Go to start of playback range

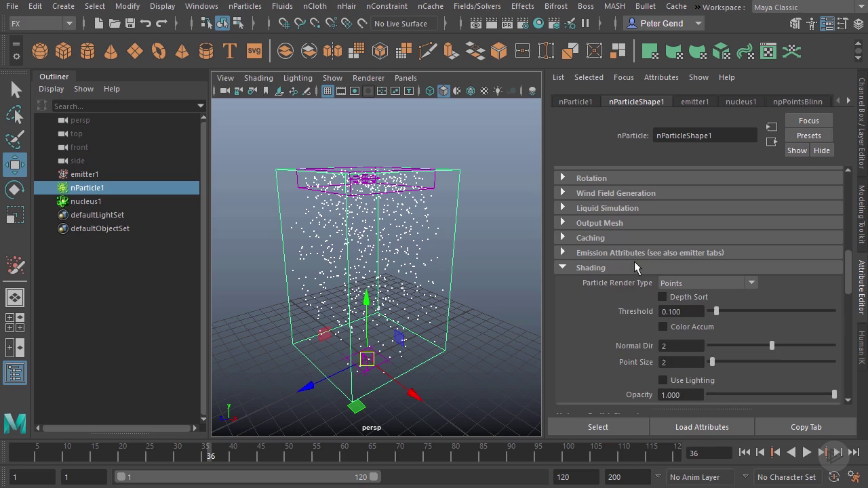[x=745, y=452]
